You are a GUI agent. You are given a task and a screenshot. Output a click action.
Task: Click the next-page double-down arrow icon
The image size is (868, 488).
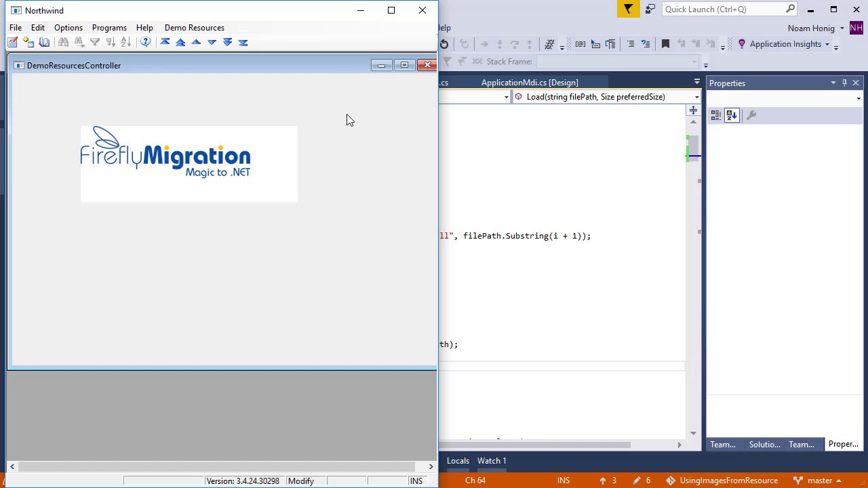point(227,42)
